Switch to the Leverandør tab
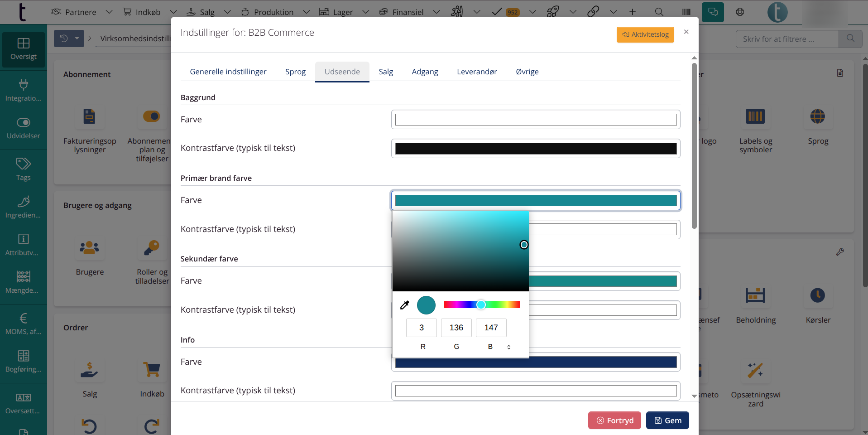 (x=477, y=72)
